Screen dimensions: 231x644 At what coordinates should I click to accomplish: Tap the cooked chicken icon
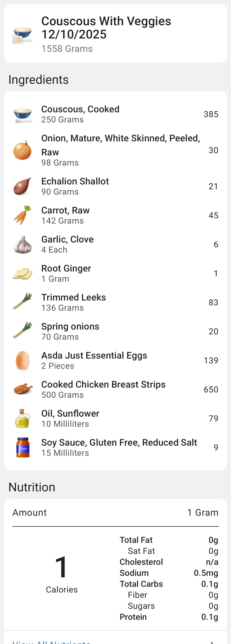22,389
